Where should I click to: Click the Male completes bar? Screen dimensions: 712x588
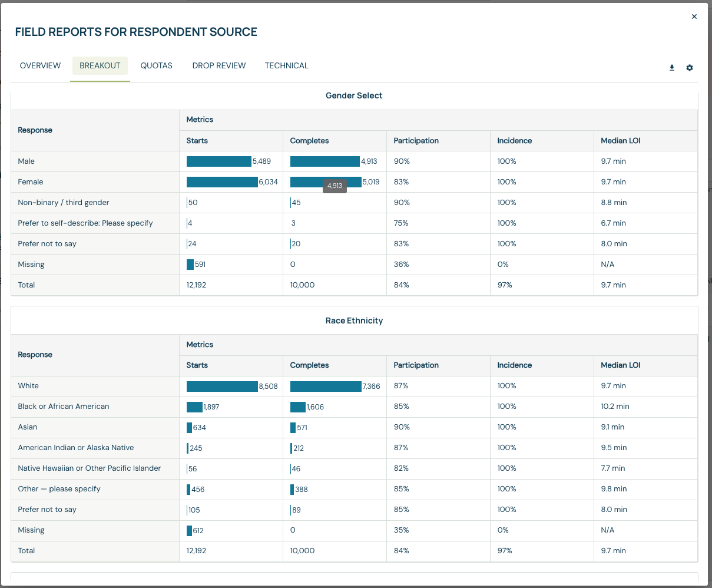click(325, 161)
